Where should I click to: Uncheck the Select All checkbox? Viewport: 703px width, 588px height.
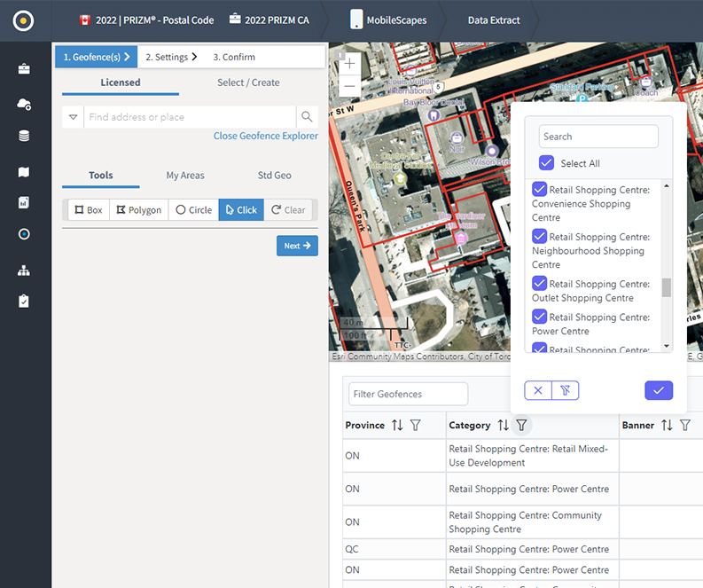point(546,163)
